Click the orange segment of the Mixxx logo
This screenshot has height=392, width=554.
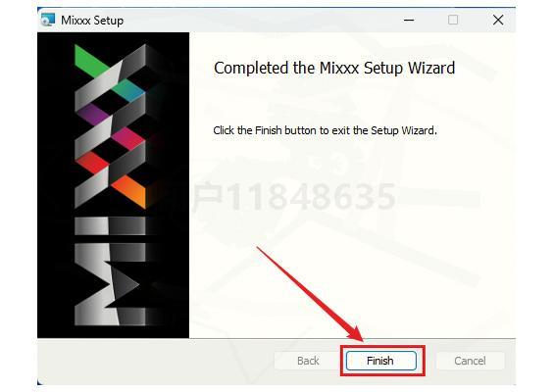pos(130,191)
